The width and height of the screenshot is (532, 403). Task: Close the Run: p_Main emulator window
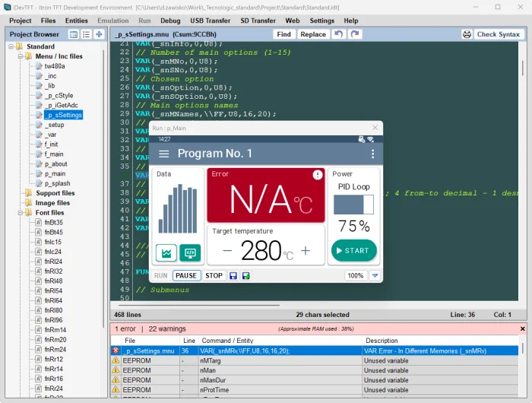pos(375,128)
